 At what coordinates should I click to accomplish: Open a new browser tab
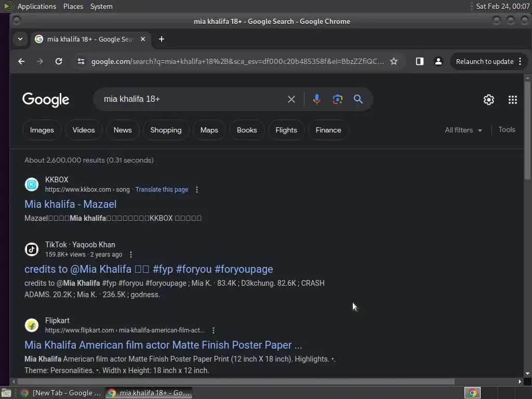click(162, 39)
